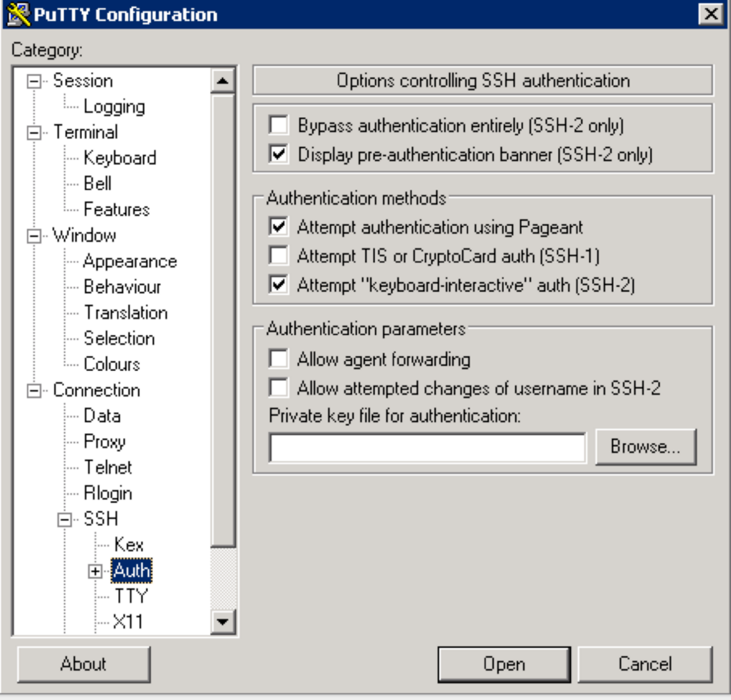Open Data category
The image size is (731, 700).
click(x=102, y=416)
